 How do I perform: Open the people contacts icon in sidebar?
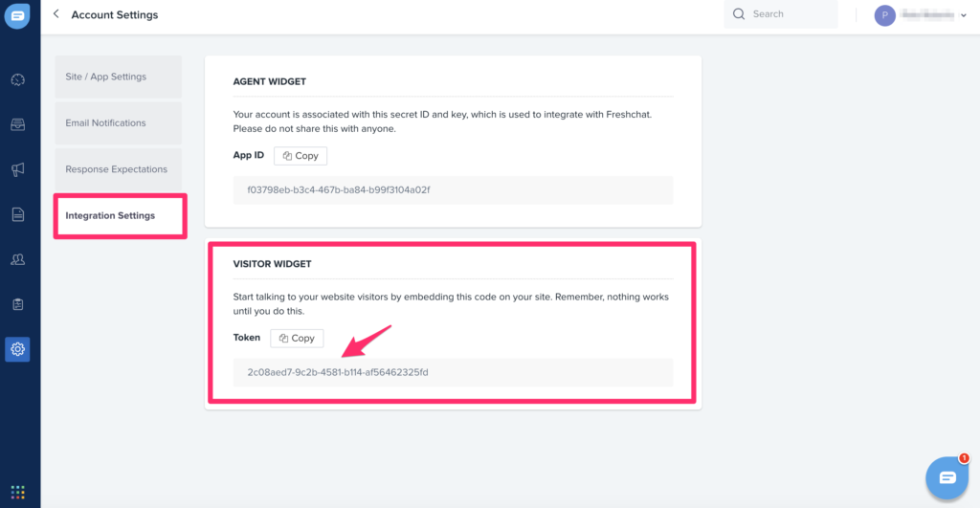click(x=18, y=259)
